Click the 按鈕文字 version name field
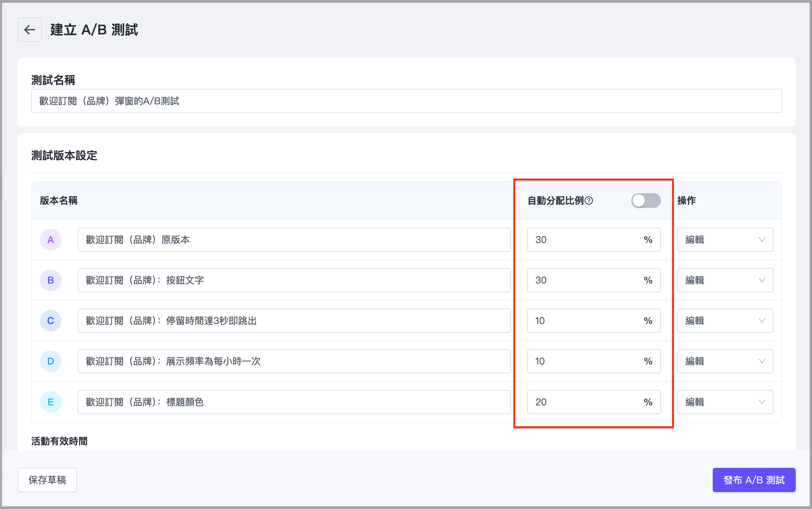This screenshot has height=509, width=812. click(294, 280)
